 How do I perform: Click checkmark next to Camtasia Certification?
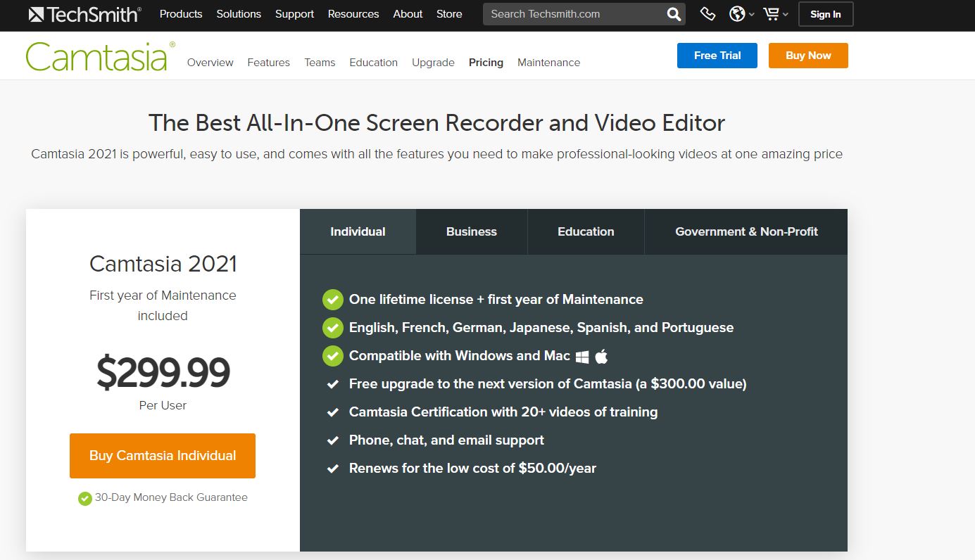(x=333, y=412)
